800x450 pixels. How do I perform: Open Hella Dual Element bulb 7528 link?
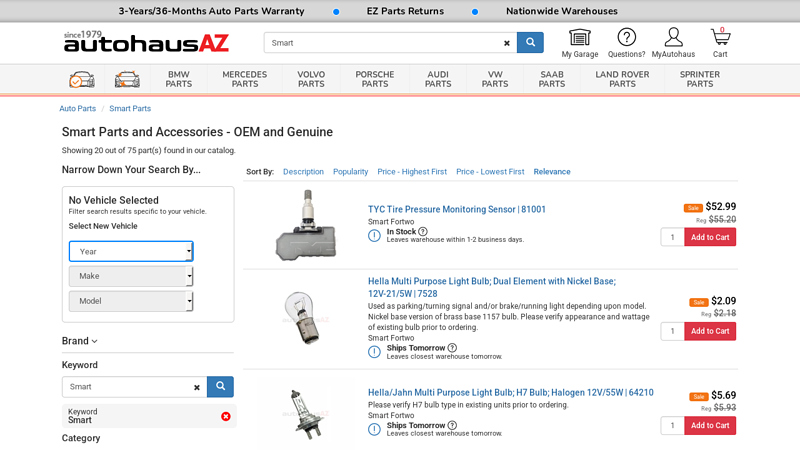[x=492, y=287]
